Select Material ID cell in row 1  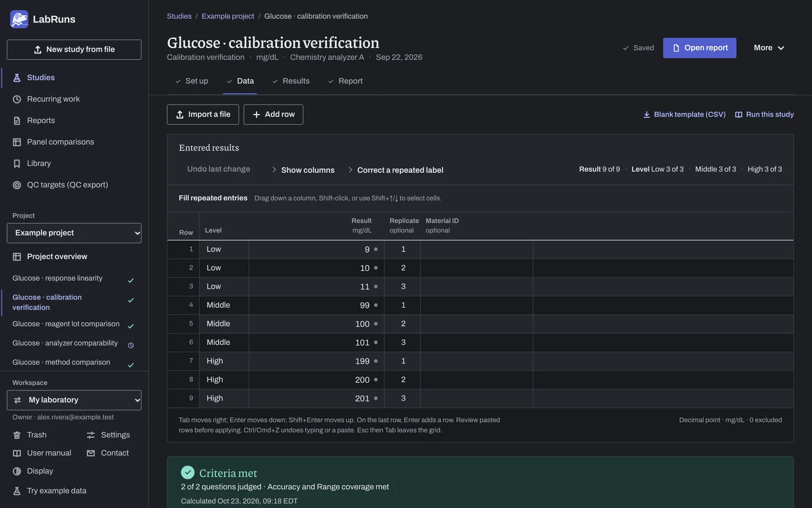476,249
